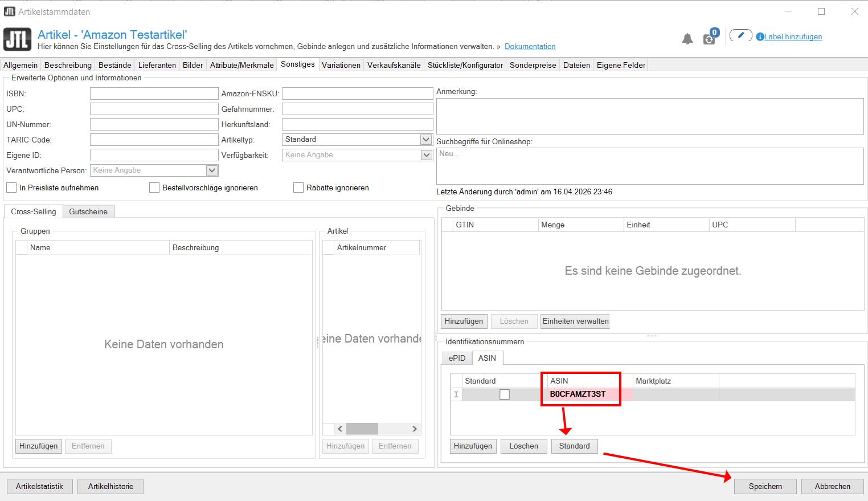The width and height of the screenshot is (868, 501).
Task: Click the Artikel list horizontal scrollbar thumb
Action: pyautogui.click(x=362, y=429)
